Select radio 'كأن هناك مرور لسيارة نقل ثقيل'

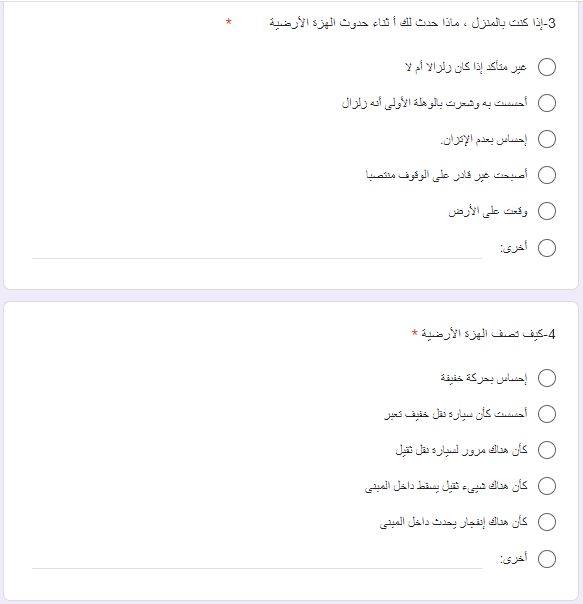(547, 450)
